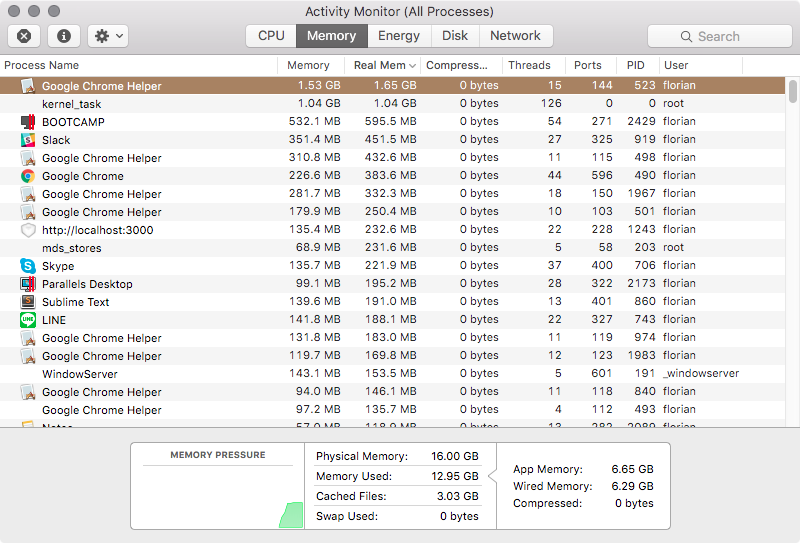Viewport: 800px width, 543px height.
Task: Click the BOOTCAMP process icon
Action: click(28, 122)
